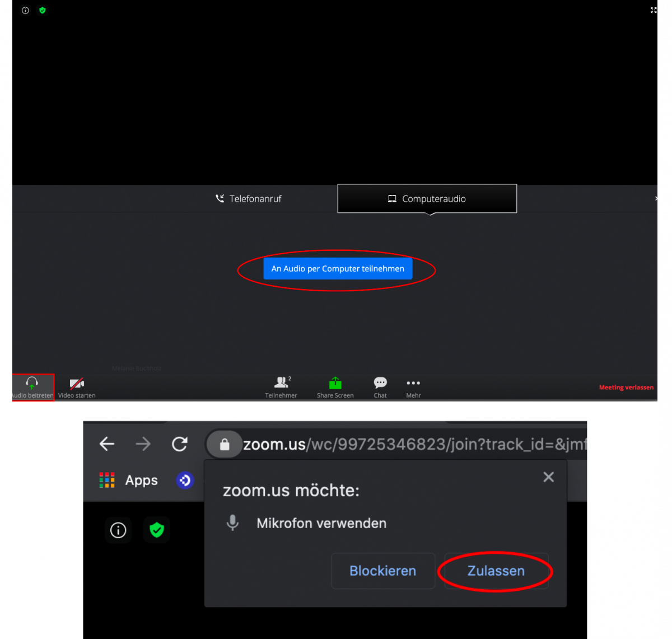672x639 pixels.
Task: Click the zoom.us möchte: heading
Action: 291,491
